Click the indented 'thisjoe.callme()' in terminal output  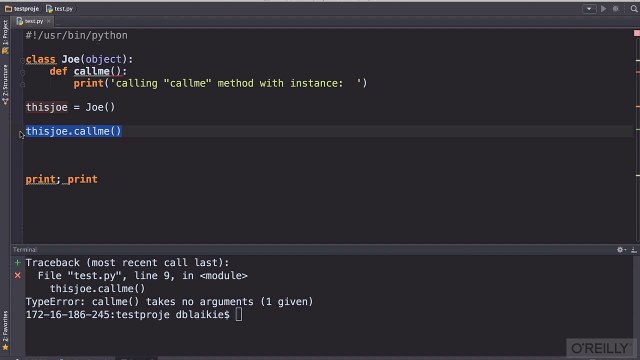pyautogui.click(x=98, y=289)
